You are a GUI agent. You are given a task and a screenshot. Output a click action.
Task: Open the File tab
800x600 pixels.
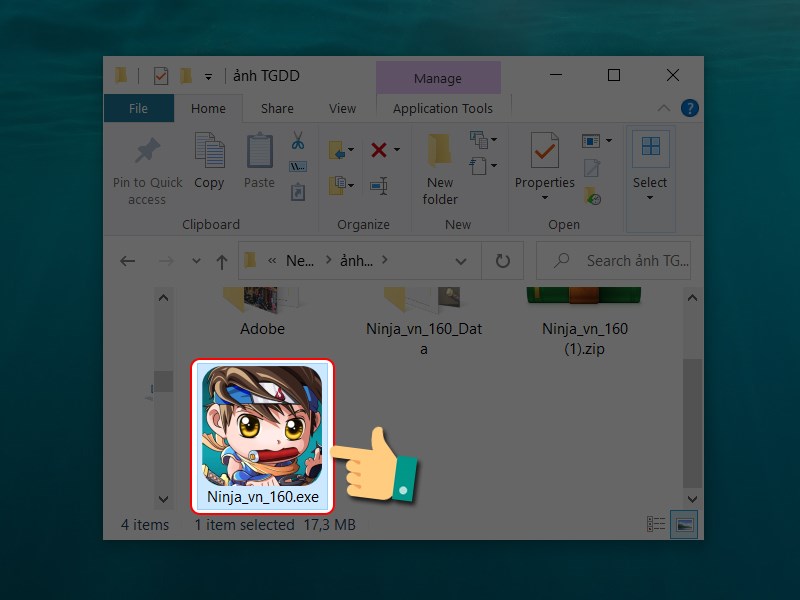pos(138,108)
